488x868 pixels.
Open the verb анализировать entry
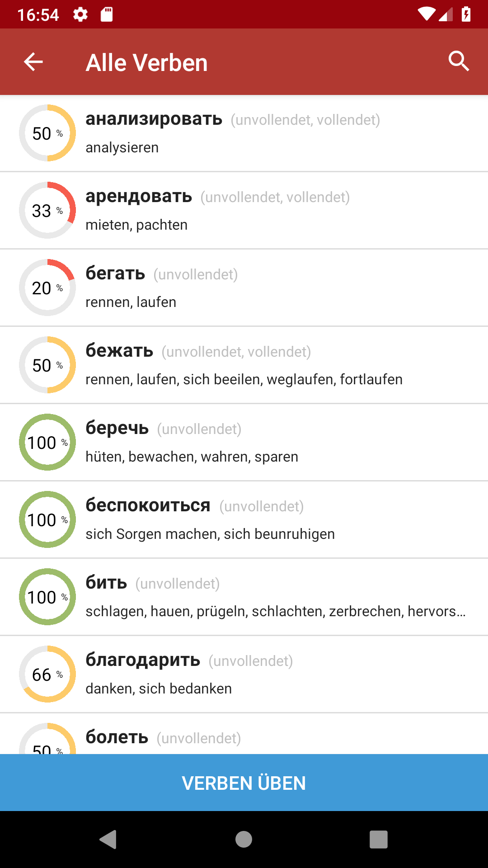pos(244,133)
